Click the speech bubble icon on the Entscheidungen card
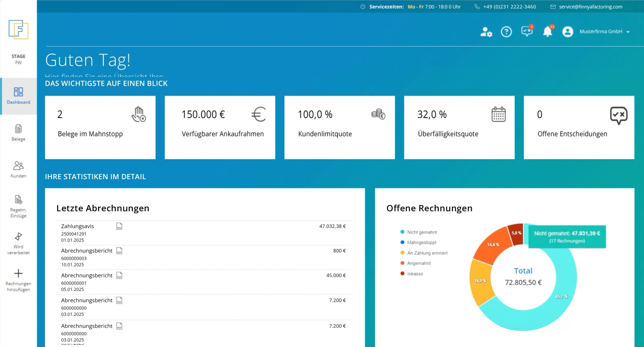This screenshot has width=644, height=347. pos(619,115)
